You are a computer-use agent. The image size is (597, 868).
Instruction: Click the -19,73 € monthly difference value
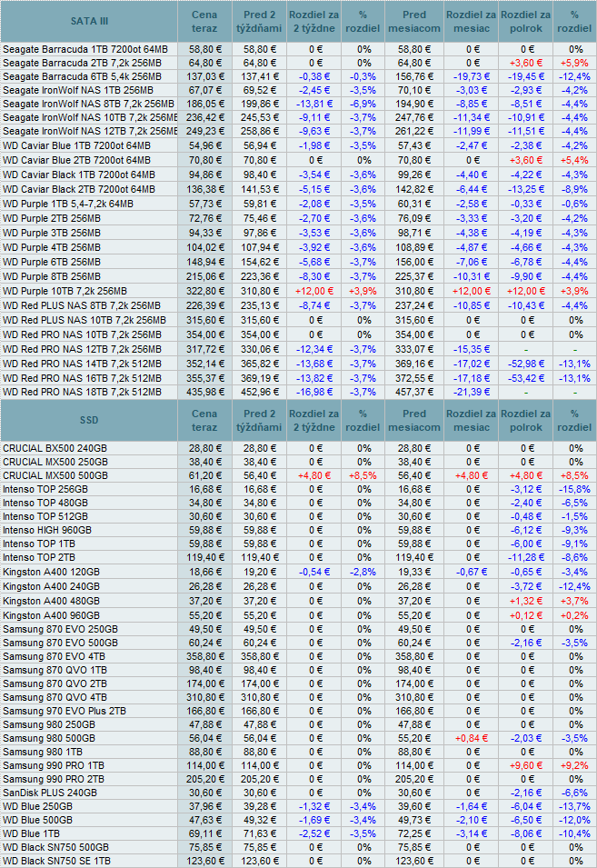(x=472, y=76)
